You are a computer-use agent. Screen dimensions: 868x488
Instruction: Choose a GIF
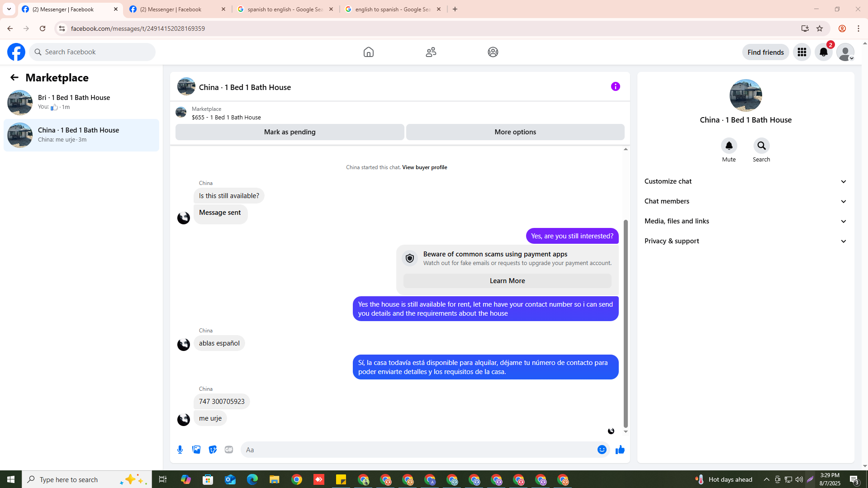click(229, 450)
